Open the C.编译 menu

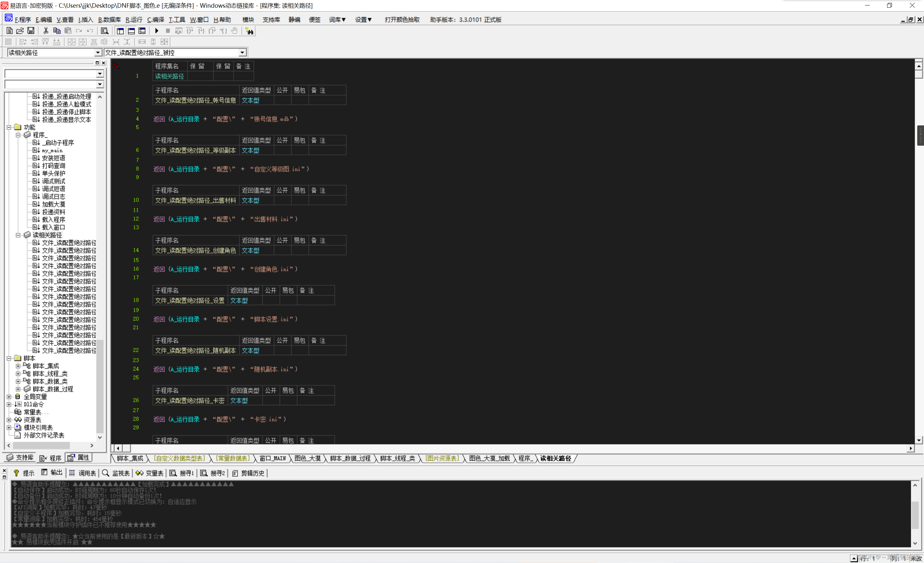[155, 20]
